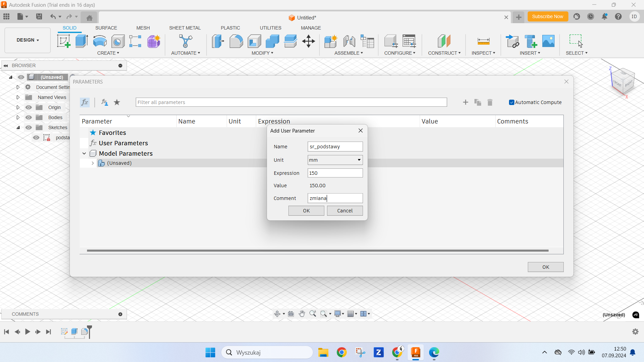This screenshot has height=362, width=644.
Task: Select the Combine tool
Action: point(272,41)
